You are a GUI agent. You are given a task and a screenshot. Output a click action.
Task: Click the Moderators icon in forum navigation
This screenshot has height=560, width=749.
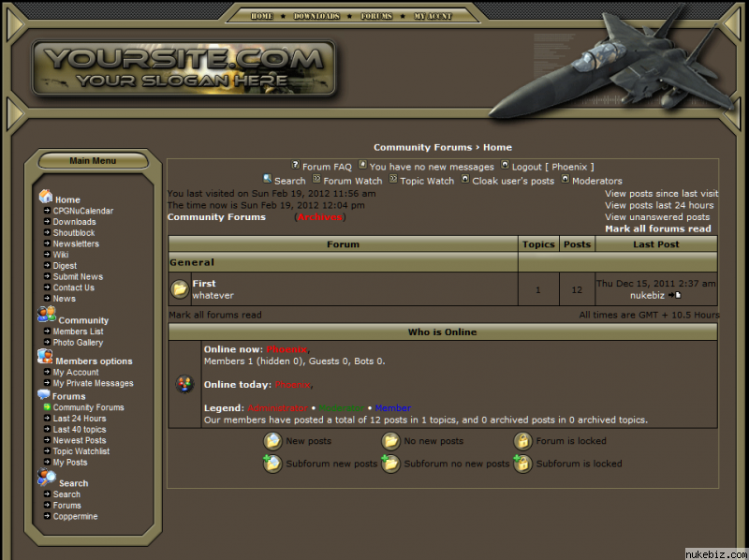pyautogui.click(x=565, y=179)
